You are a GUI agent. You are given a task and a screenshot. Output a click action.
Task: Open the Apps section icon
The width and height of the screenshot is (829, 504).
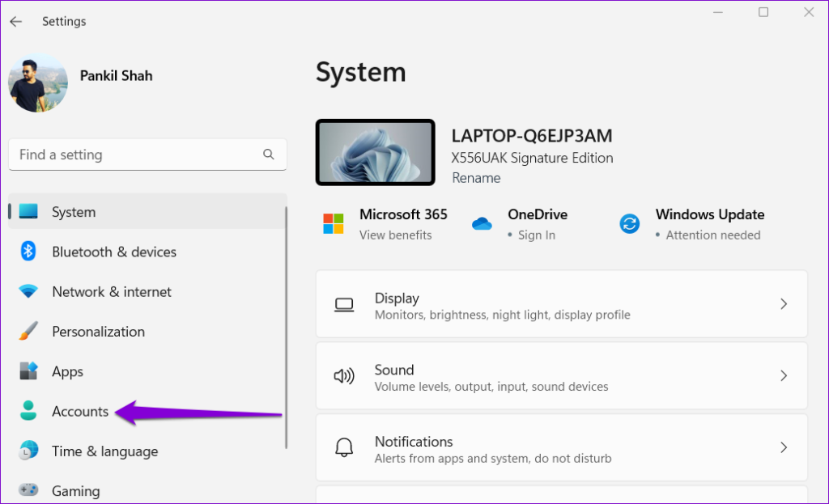[29, 371]
